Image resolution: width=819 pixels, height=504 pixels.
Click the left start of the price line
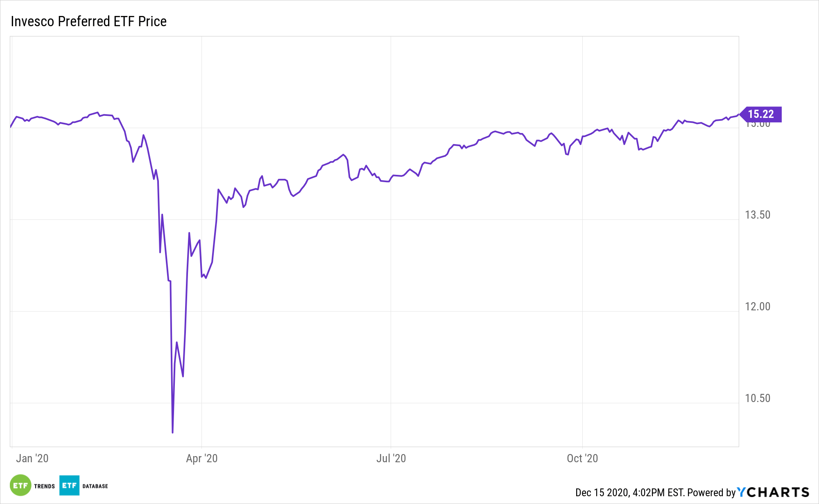click(x=11, y=127)
